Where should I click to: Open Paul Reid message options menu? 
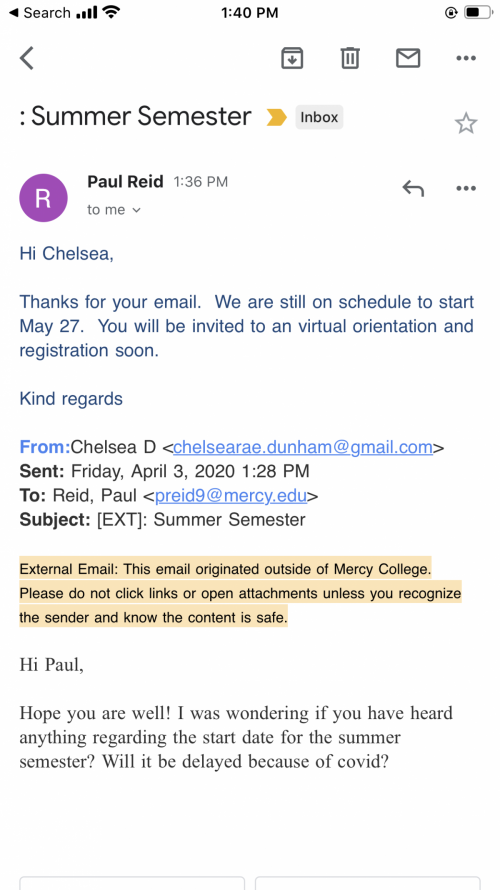(466, 188)
